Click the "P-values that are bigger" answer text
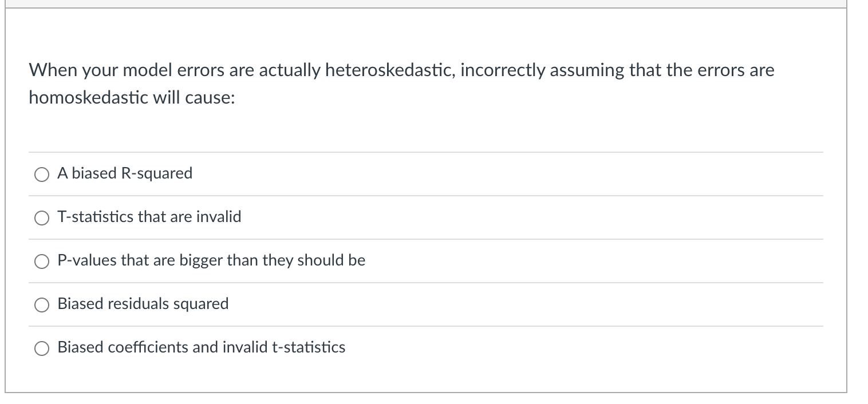The image size is (868, 404). click(211, 260)
